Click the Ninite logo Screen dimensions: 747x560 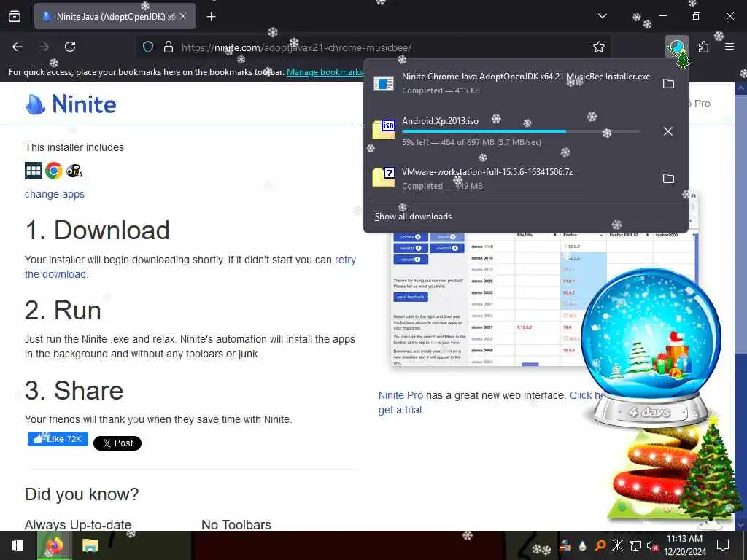pyautogui.click(x=71, y=104)
